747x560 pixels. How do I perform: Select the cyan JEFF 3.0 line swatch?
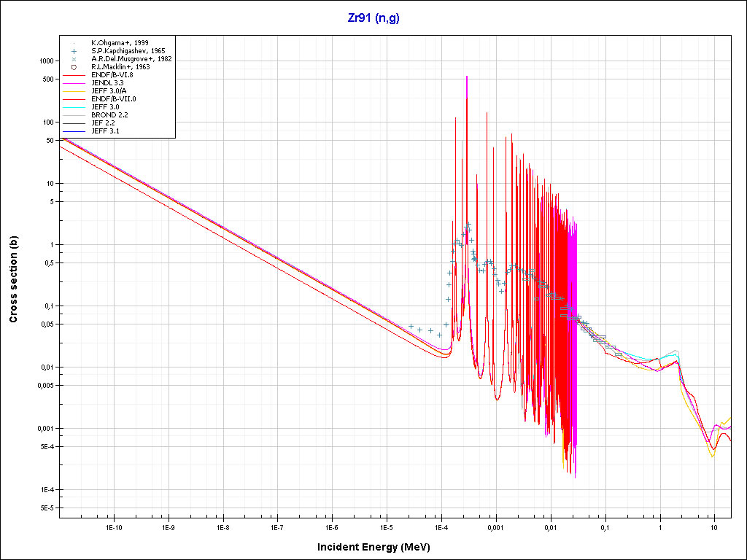pyautogui.click(x=74, y=107)
